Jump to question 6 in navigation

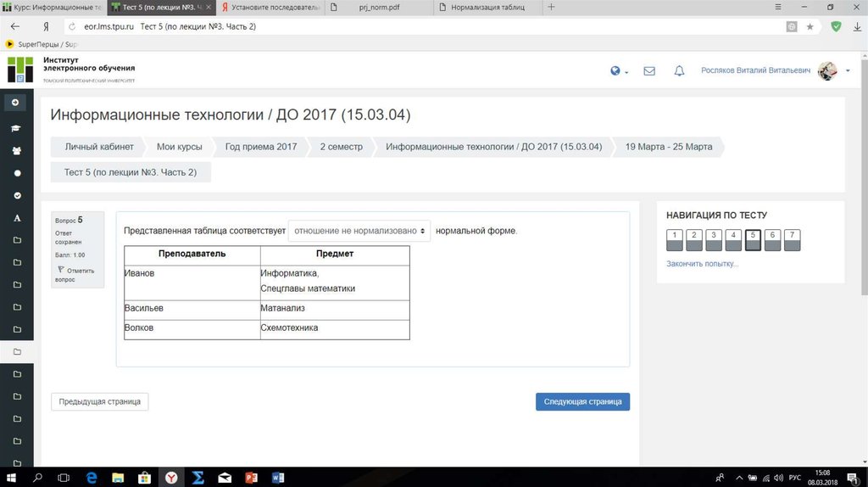click(772, 240)
